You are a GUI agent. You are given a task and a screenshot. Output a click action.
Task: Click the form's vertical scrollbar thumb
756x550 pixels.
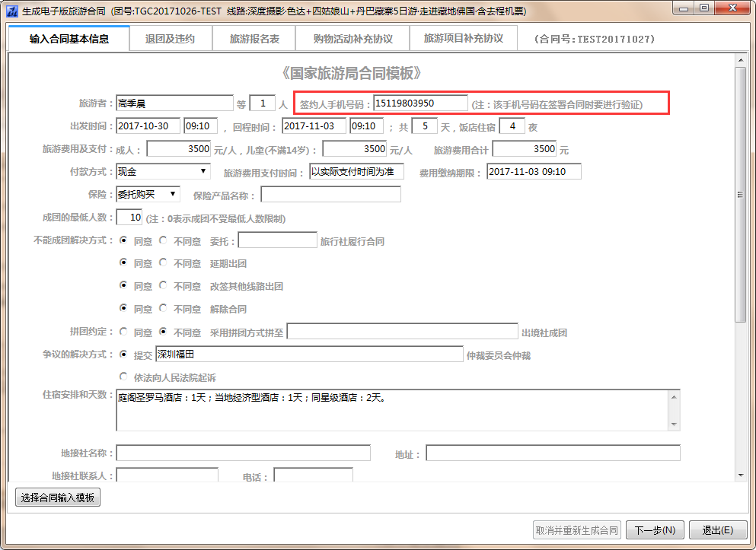click(x=741, y=195)
